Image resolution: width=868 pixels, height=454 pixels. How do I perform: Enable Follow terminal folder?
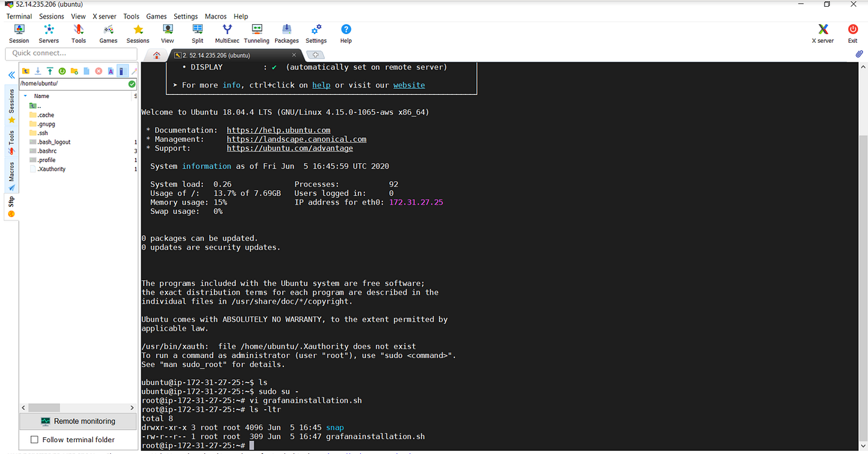coord(34,439)
